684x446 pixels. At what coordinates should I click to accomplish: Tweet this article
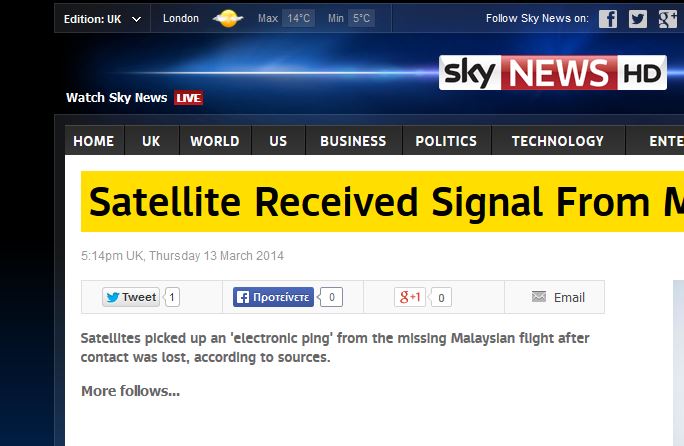tap(131, 297)
